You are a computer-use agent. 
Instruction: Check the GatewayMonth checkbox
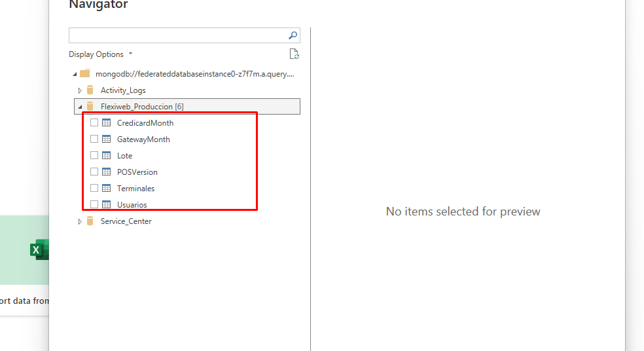click(94, 139)
